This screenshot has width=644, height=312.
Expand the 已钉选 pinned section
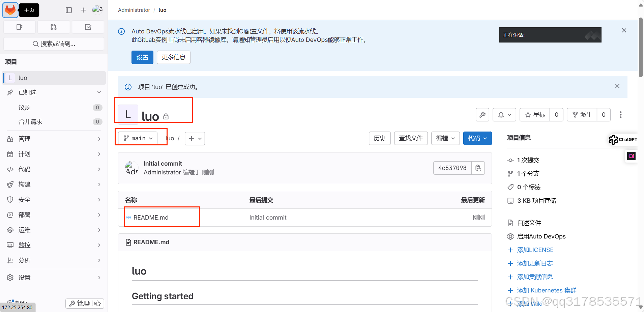[x=54, y=92]
